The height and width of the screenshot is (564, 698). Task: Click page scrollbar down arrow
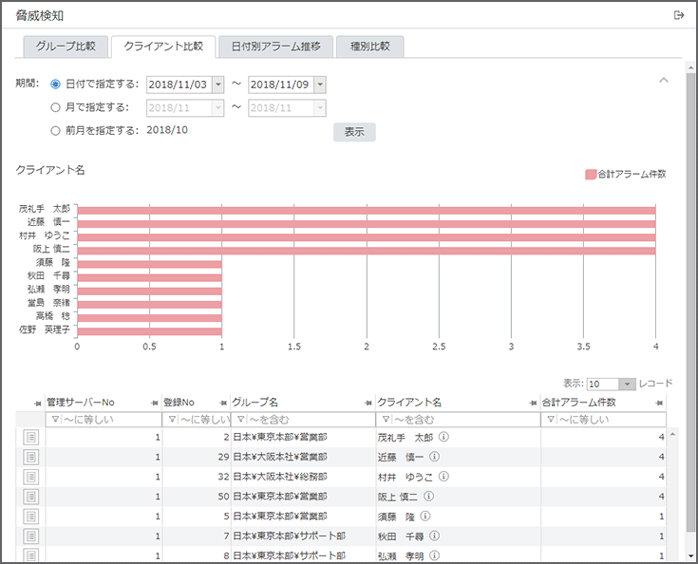coord(690,556)
